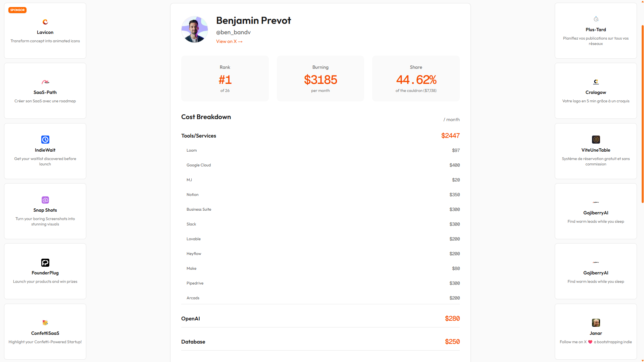This screenshot has width=644, height=362.
Task: Click the SPONSOR badge
Action: point(17,10)
